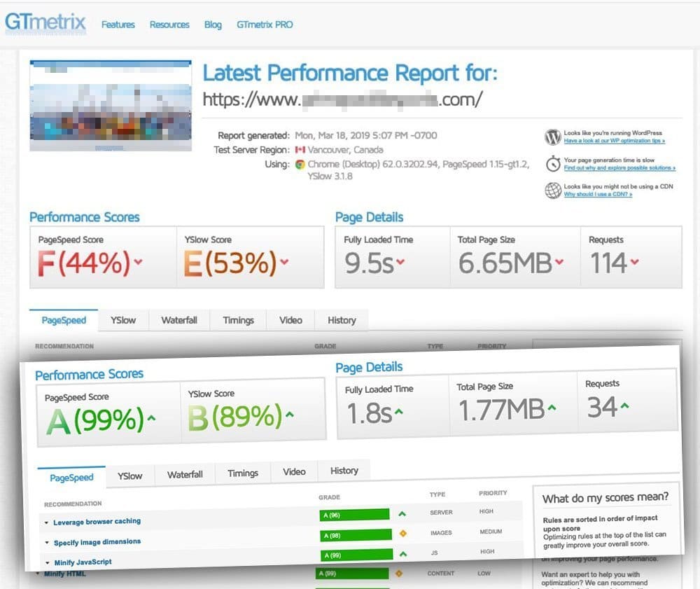Screen dimensions: 700x589
Task: Click the F(44%) PageSpeed score down arrow
Action: point(138,262)
